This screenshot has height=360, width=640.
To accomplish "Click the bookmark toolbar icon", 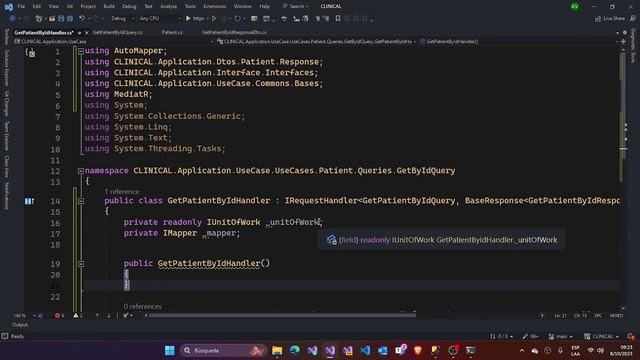I will pos(338,18).
